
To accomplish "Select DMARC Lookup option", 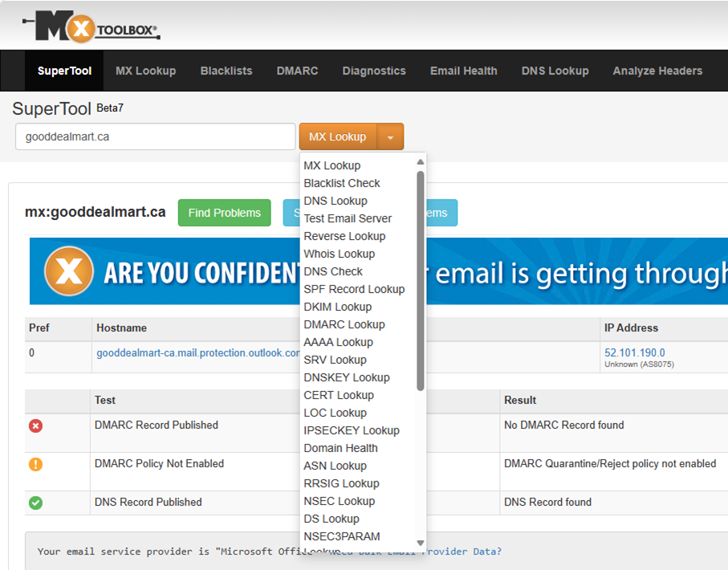I will point(344,324).
